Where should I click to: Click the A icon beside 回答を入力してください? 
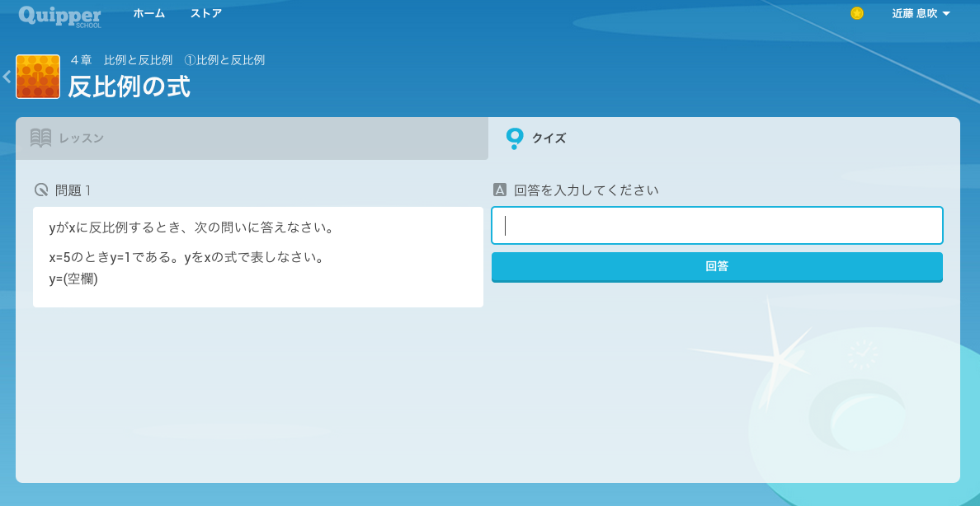coord(499,190)
